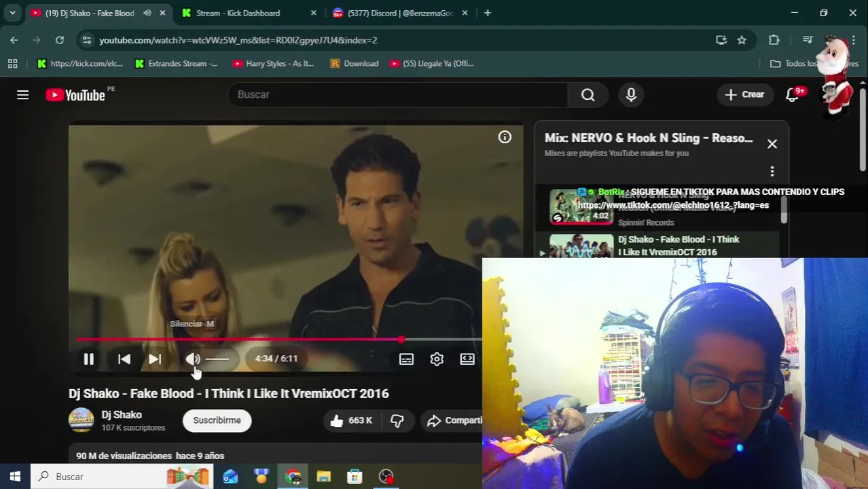
Task: Open the Chrome extensions puzzle icon
Action: 774,40
